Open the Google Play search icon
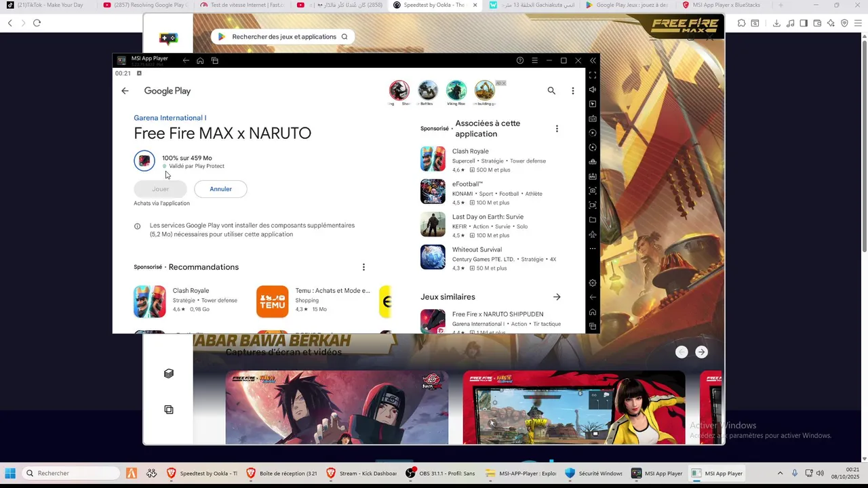This screenshot has height=488, width=868. coord(551,91)
